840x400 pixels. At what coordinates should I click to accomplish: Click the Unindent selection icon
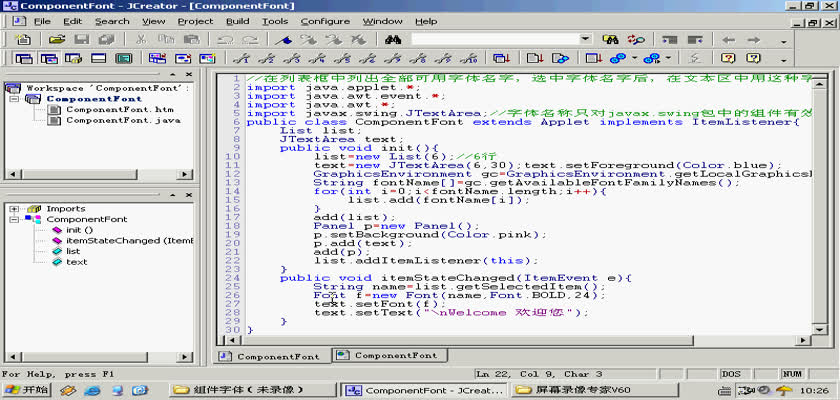(x=695, y=40)
